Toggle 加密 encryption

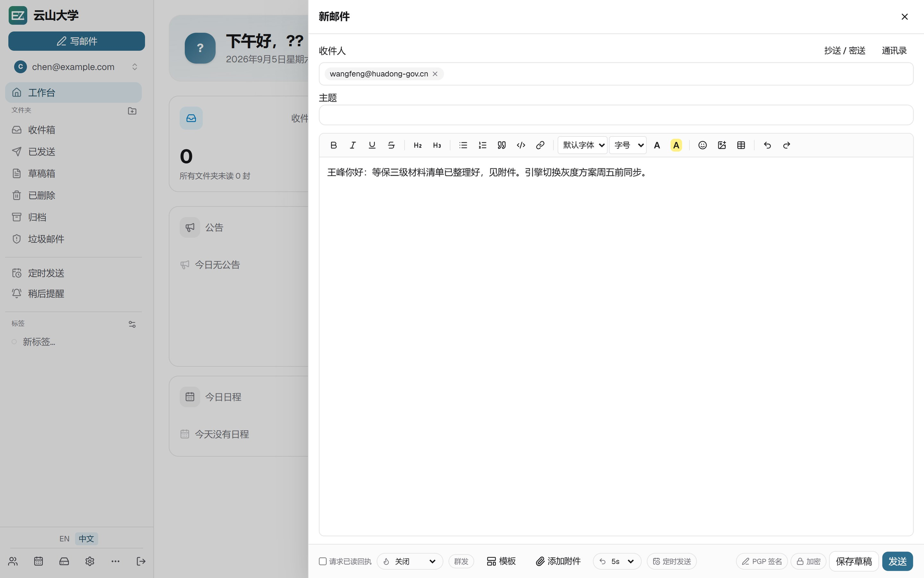(808, 562)
